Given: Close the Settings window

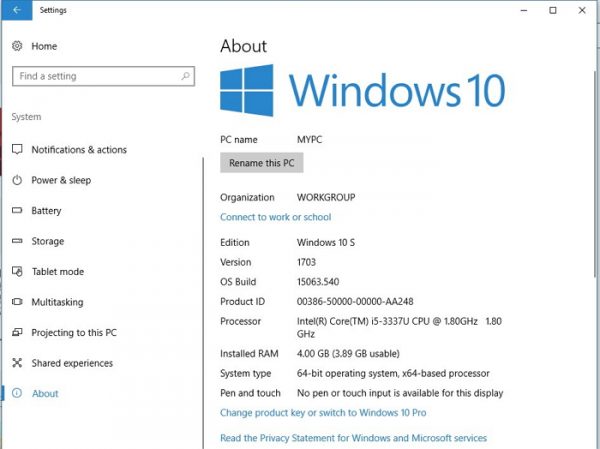Looking at the screenshot, I should point(582,10).
